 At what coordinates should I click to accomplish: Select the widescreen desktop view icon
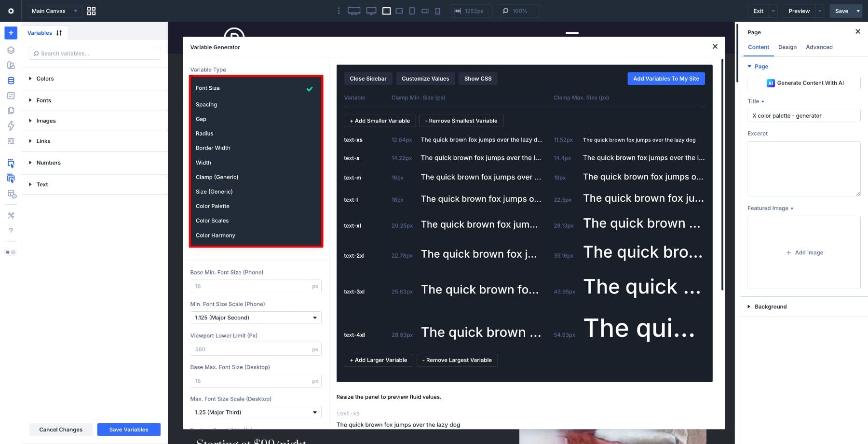coord(354,11)
